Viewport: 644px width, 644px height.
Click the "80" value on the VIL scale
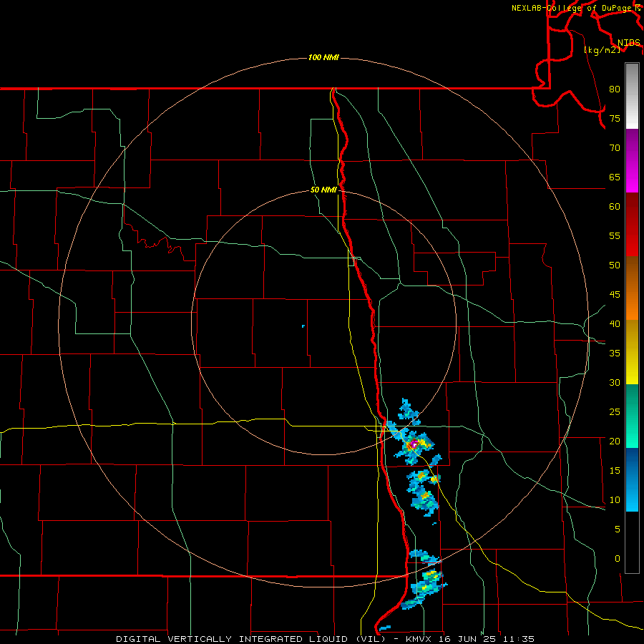615,89
